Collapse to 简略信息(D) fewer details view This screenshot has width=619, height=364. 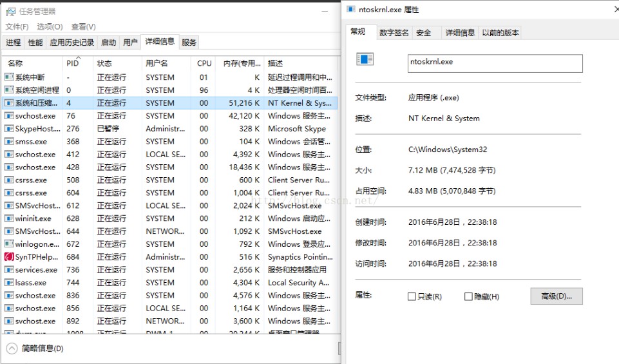pos(35,349)
